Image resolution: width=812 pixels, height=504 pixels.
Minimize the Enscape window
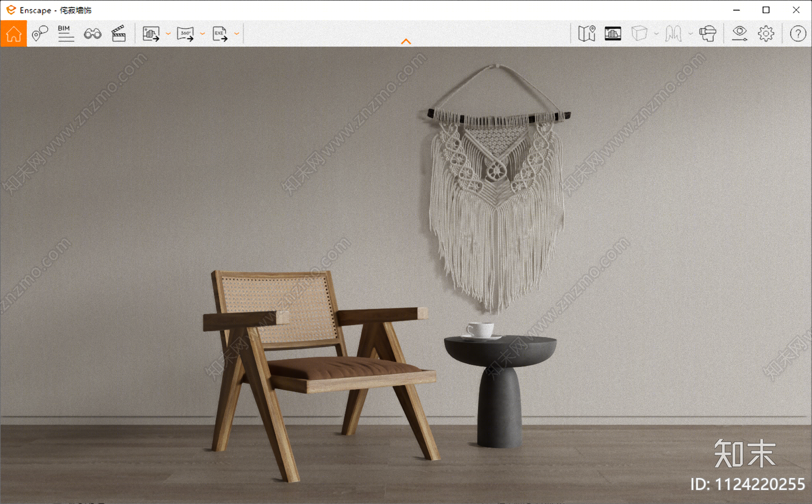736,10
